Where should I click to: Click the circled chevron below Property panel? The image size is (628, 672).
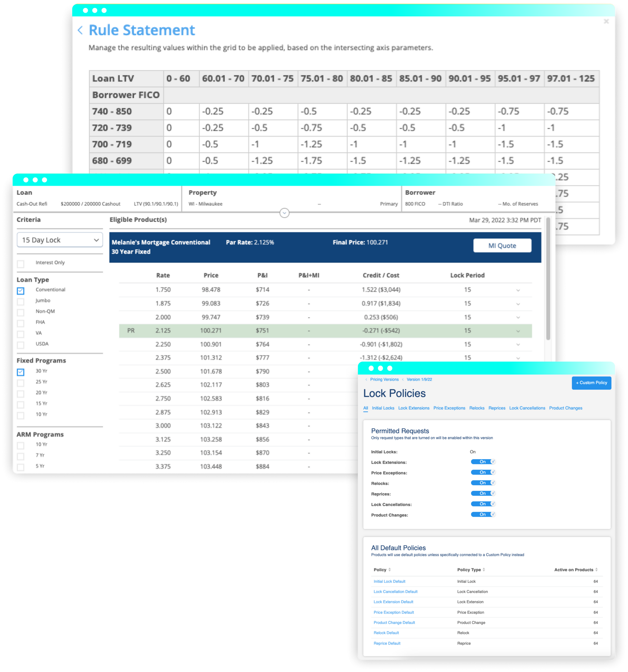(x=285, y=213)
